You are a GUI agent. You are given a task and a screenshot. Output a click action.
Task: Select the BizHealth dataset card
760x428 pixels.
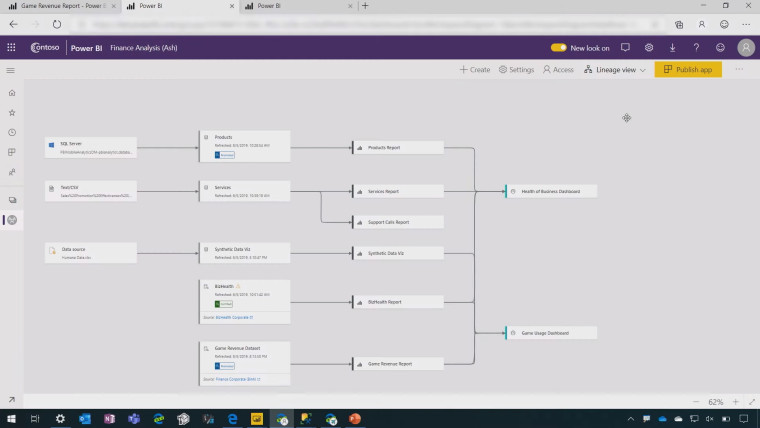point(245,301)
